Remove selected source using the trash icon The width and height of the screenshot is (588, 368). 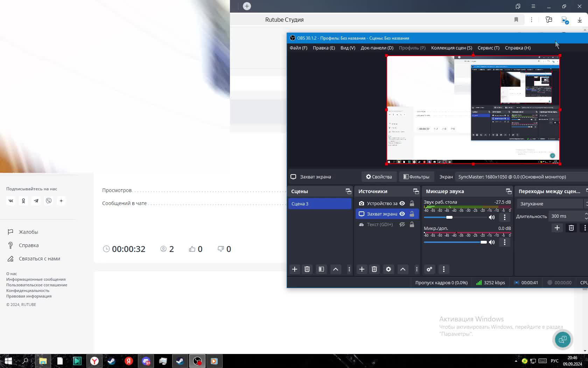374,269
